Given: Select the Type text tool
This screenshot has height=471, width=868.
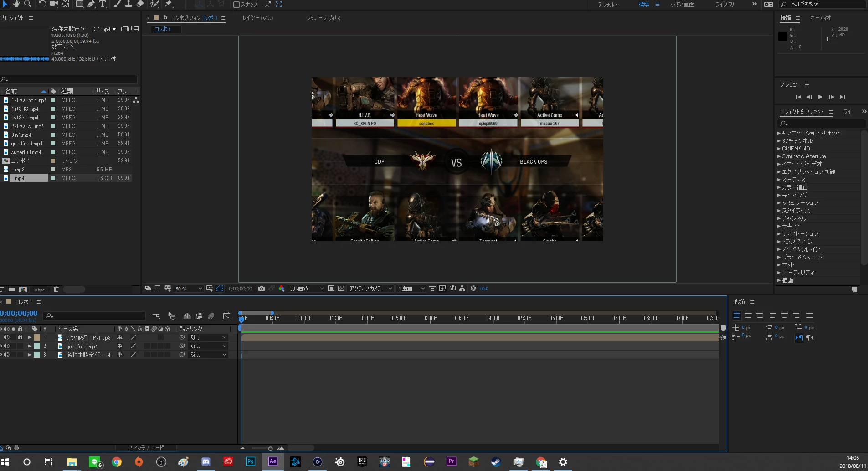Looking at the screenshot, I should click(103, 4).
